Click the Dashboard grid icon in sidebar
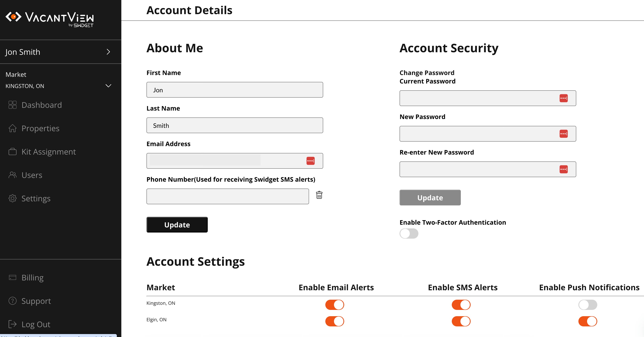 pos(13,105)
